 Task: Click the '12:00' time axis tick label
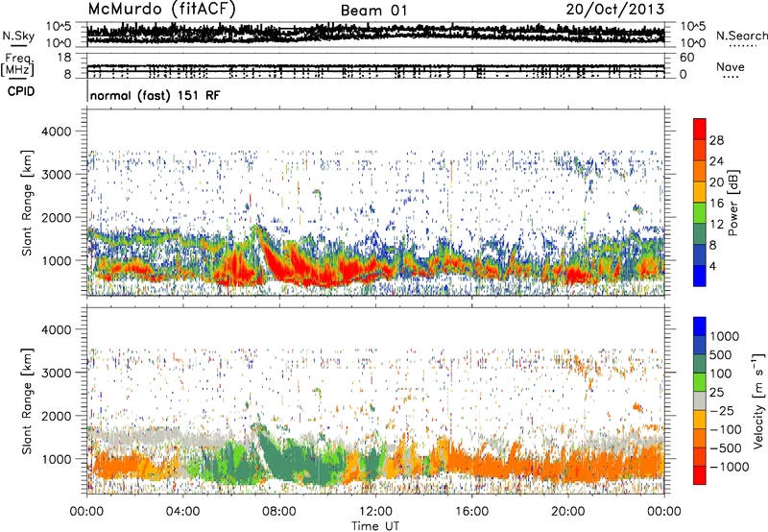(375, 512)
